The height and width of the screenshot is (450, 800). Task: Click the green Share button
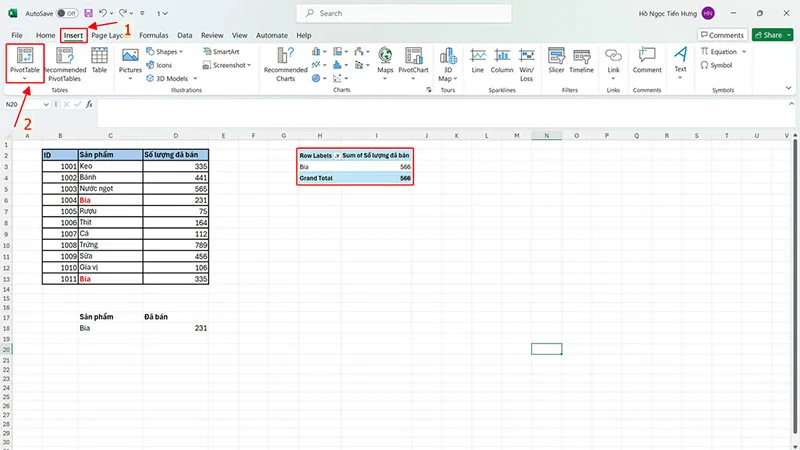[x=768, y=35]
